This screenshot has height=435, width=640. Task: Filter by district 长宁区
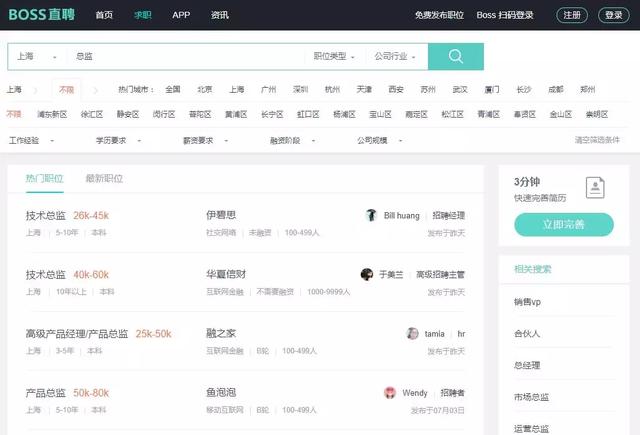272,114
